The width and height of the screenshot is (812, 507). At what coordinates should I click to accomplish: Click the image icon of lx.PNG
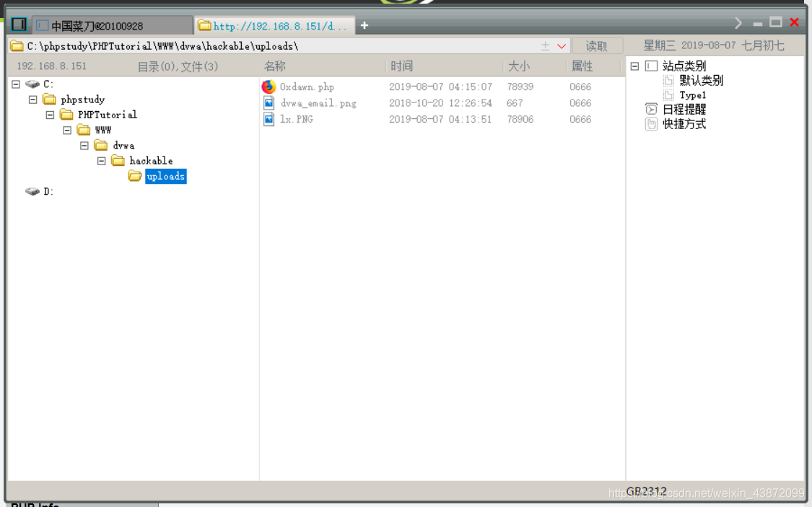[269, 119]
